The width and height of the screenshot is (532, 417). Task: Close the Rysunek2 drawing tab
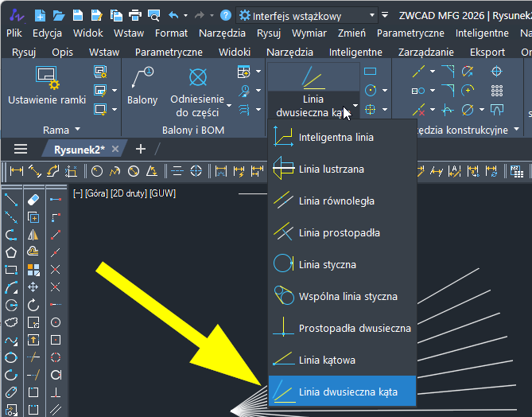click(x=115, y=149)
